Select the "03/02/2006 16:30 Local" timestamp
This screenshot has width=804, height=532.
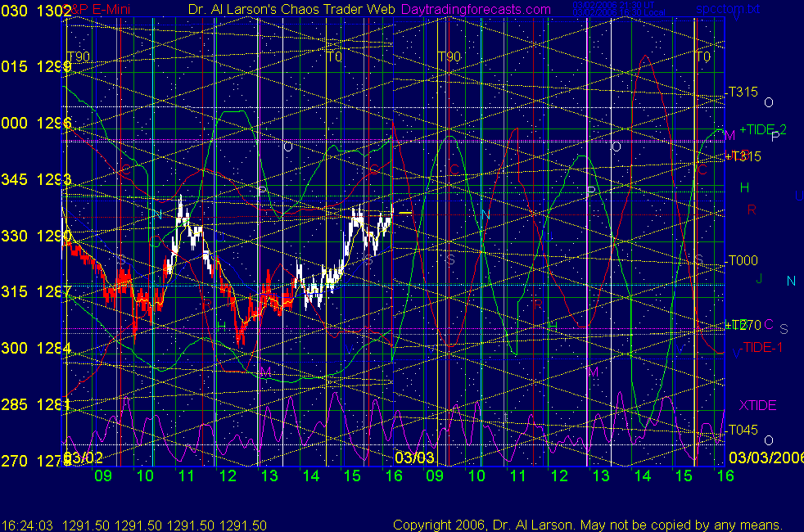pos(619,12)
